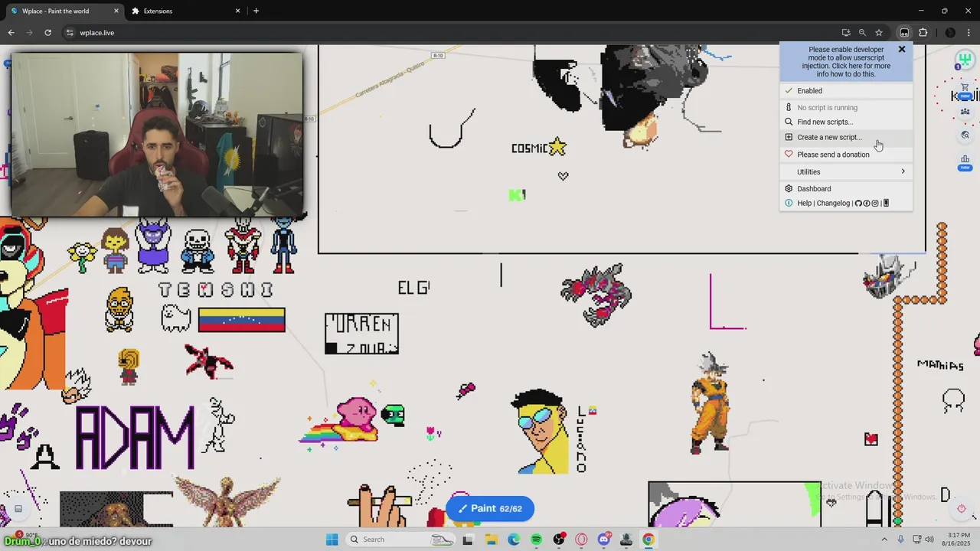Screen dimensions: 980x551
Task: Expand the Utilities submenu
Action: pyautogui.click(x=846, y=171)
